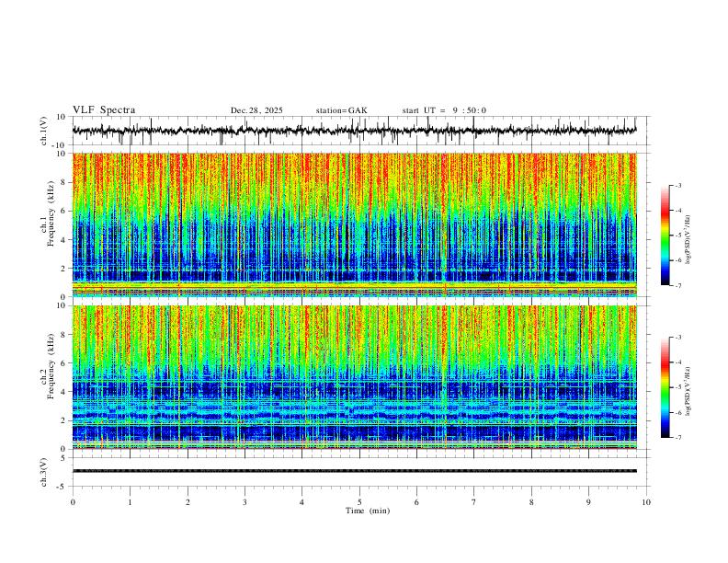Click the ch.1 color bar "log(PSD)(V²/Hz)" label
The width and height of the screenshot is (728, 563).
click(x=688, y=239)
